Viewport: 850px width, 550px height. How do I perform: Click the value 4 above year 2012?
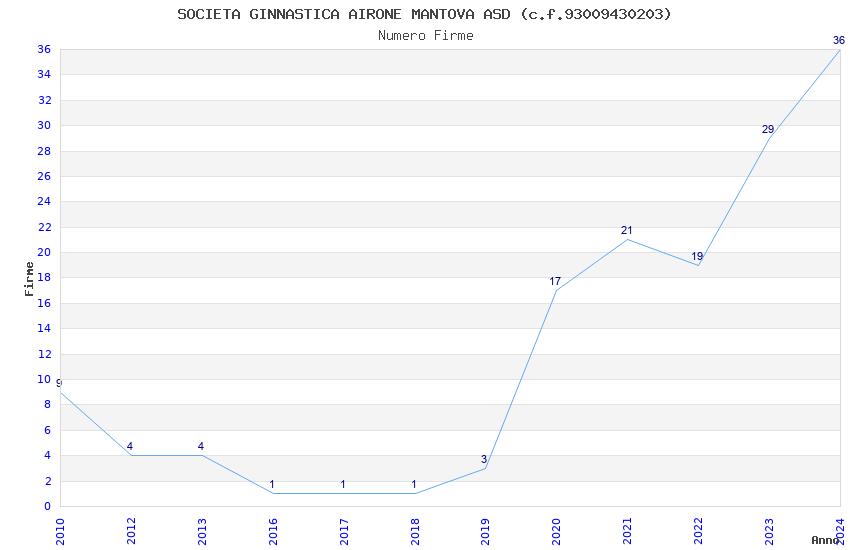tap(130, 447)
